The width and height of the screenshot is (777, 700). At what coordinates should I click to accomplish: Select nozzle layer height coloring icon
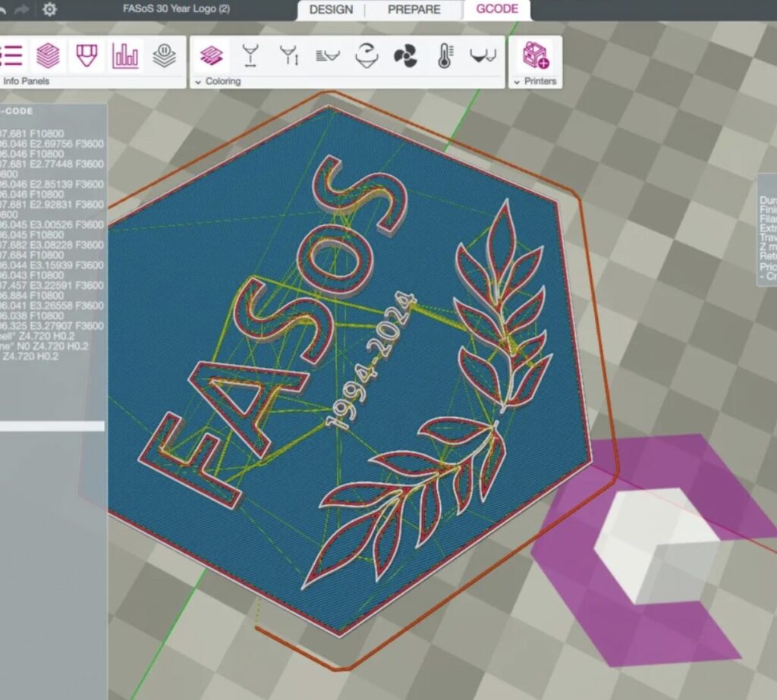coord(289,55)
